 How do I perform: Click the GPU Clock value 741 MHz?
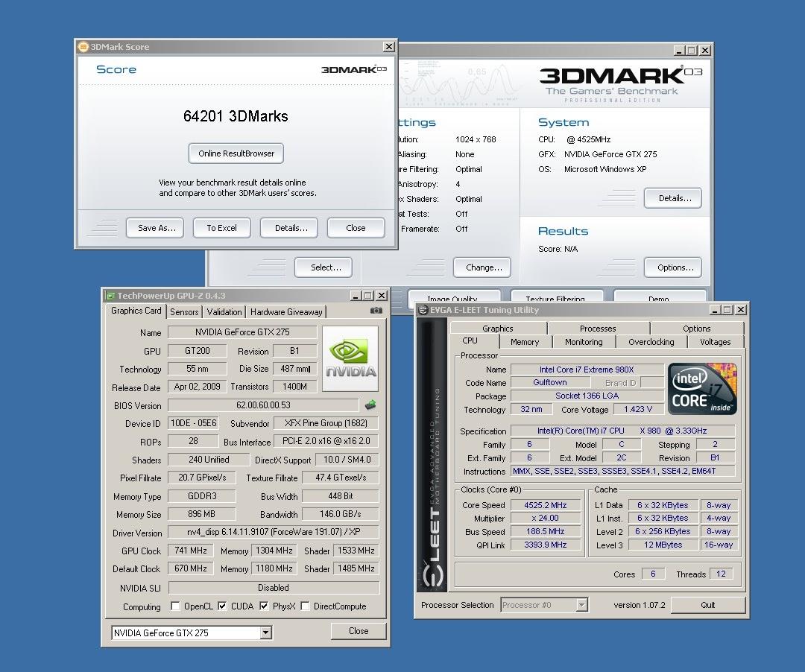(x=191, y=551)
